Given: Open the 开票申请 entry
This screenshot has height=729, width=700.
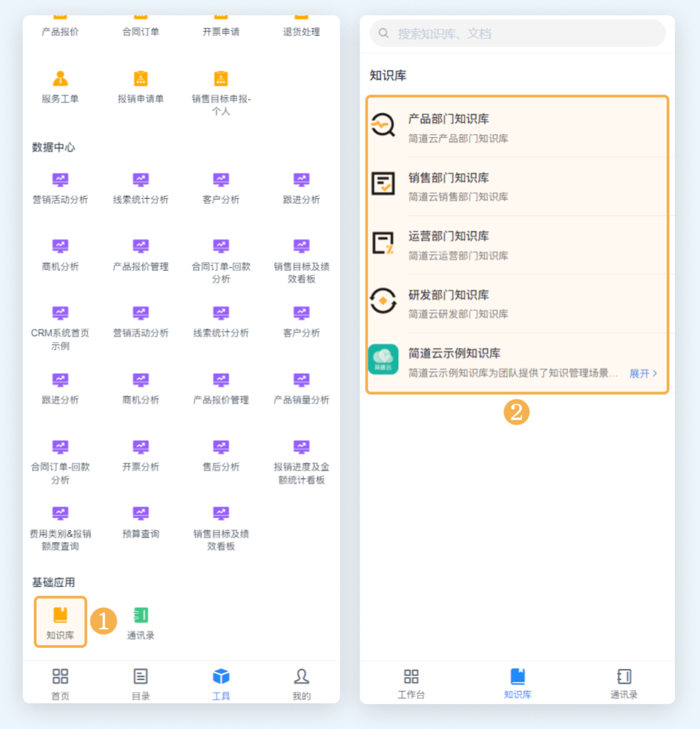Looking at the screenshot, I should point(221,32).
